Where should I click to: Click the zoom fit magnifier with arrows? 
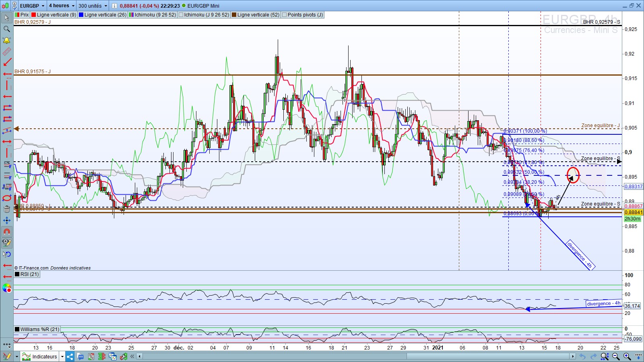pos(605,356)
